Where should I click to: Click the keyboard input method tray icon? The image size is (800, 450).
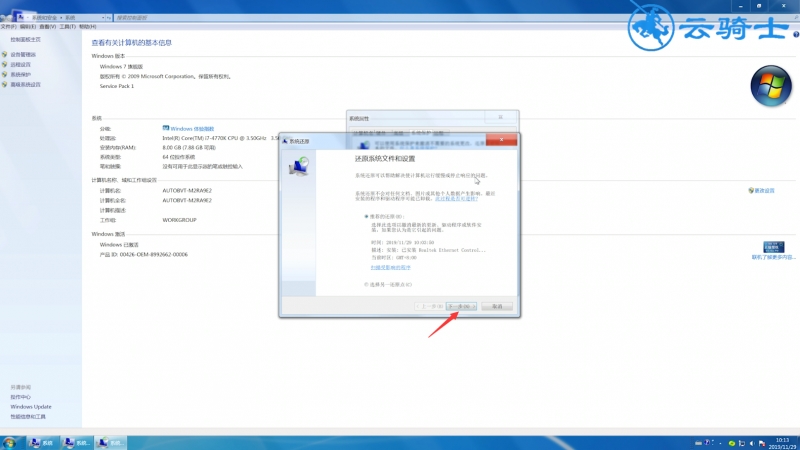(698, 443)
